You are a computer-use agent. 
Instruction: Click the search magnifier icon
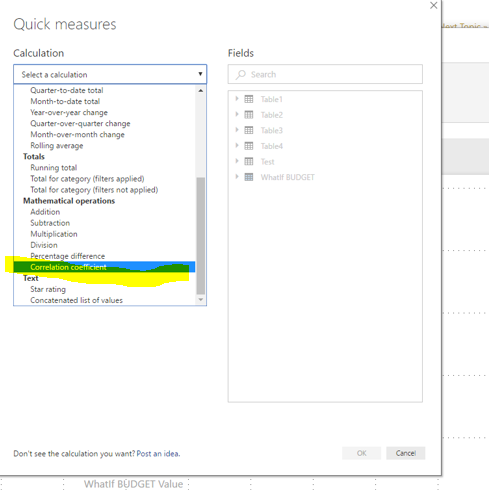(241, 74)
